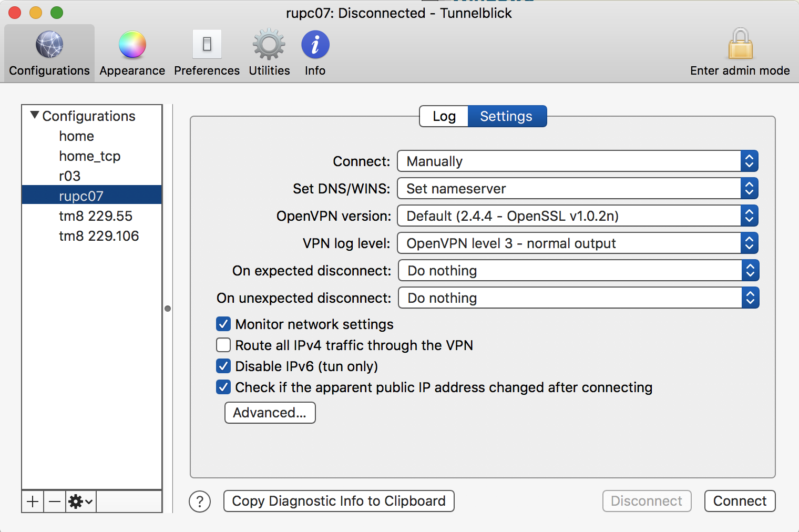Select the home_tcp configuration

(92, 156)
